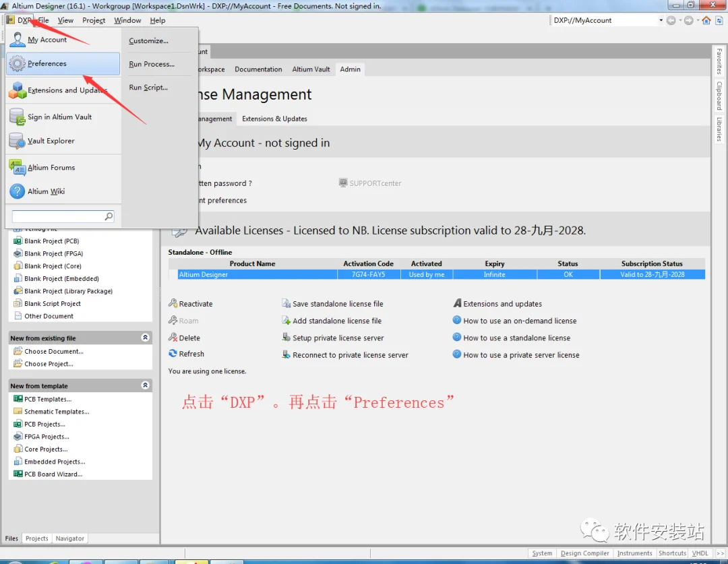The image size is (728, 564).
Task: Click Sign in Altium Vault icon
Action: point(18,117)
